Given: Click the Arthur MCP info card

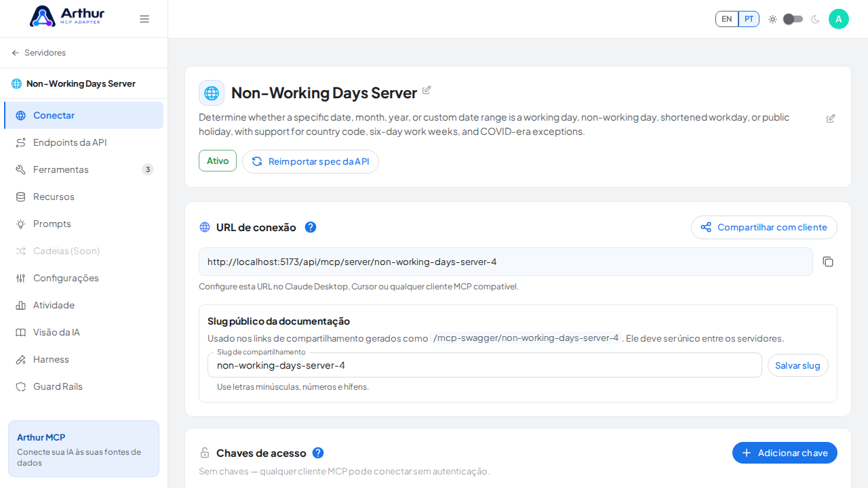Looking at the screenshot, I should click(83, 449).
